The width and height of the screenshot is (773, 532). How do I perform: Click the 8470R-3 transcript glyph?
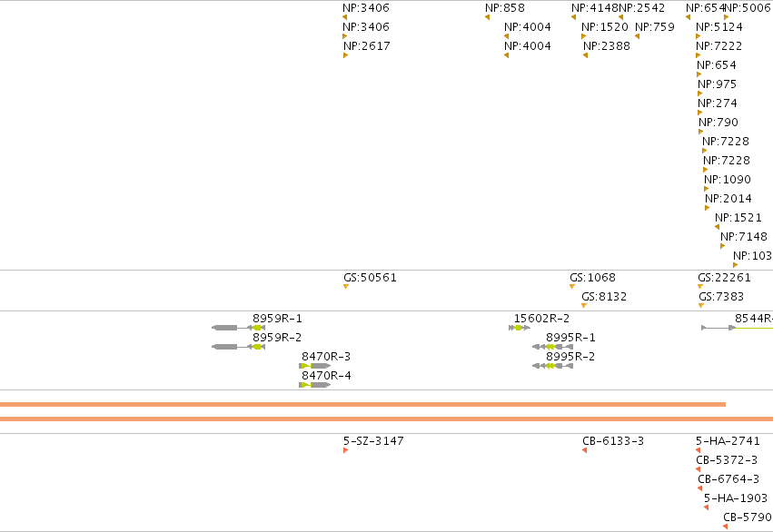(x=314, y=366)
